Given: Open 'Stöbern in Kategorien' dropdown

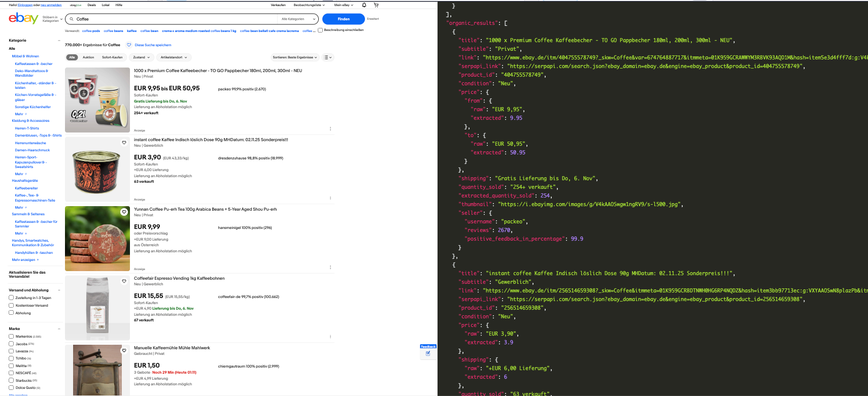Looking at the screenshot, I should click(52, 19).
